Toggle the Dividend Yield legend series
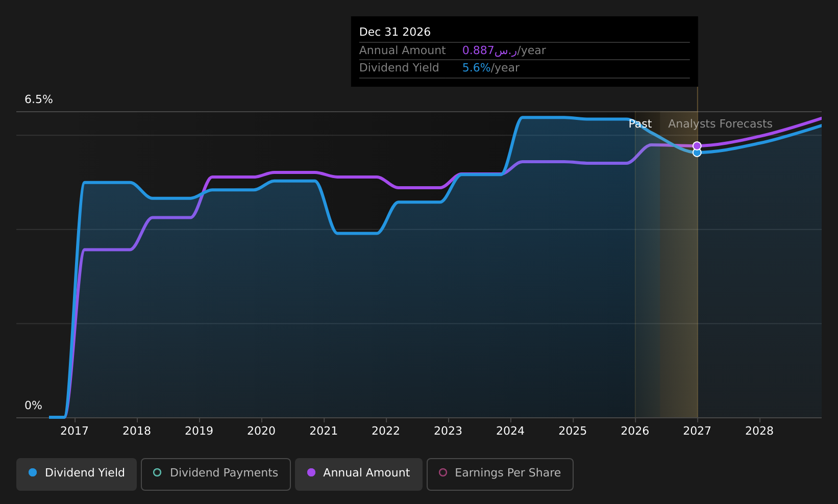The width and height of the screenshot is (838, 504). point(77,474)
